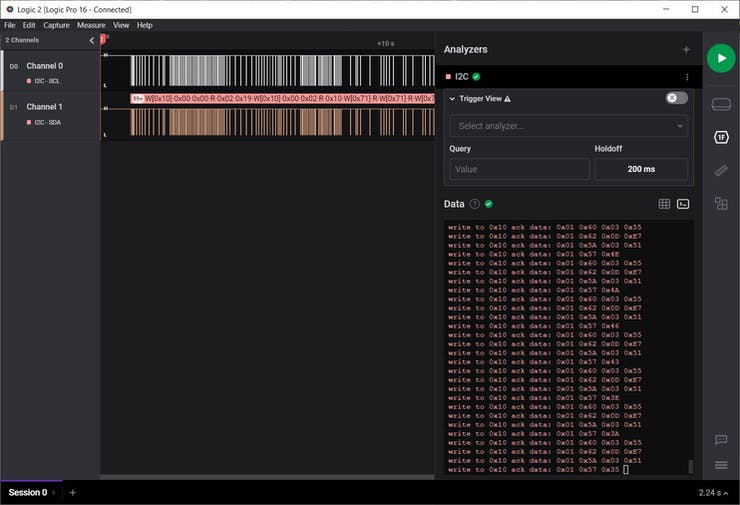Click the Query value input field
Screen dimensions: 740x505
(x=519, y=169)
